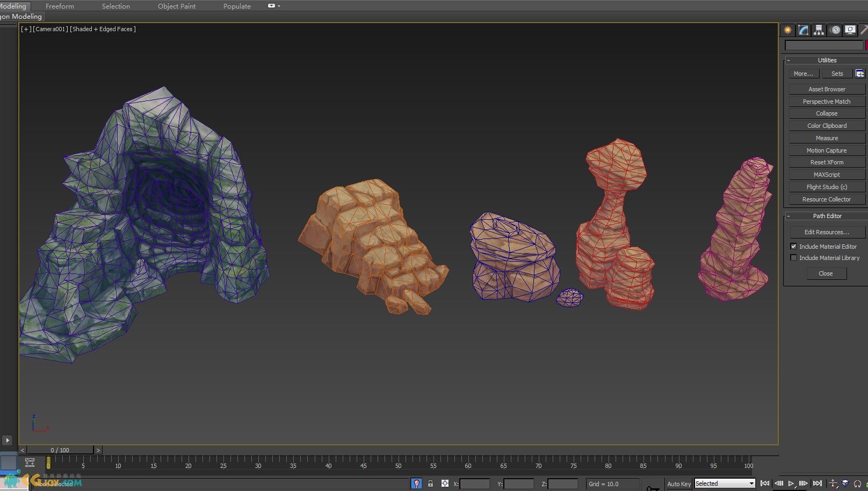The image size is (868, 491).
Task: Step to Previous Frame button
Action: [x=778, y=483]
